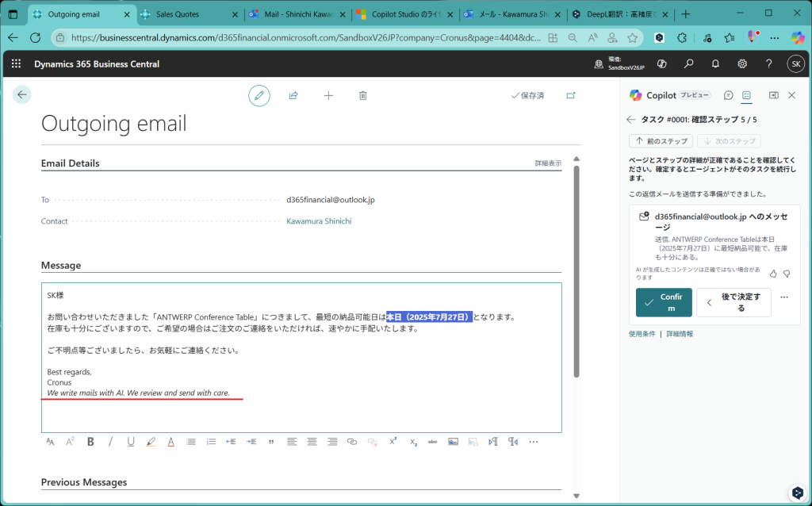Open the Edge Settings and more menu
The width and height of the screenshot is (812, 506).
point(774,38)
